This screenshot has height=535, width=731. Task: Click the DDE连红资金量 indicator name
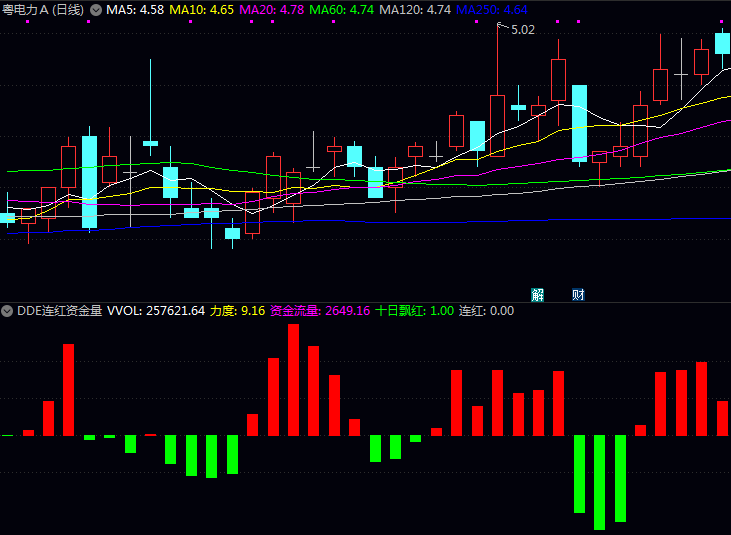[x=59, y=311]
